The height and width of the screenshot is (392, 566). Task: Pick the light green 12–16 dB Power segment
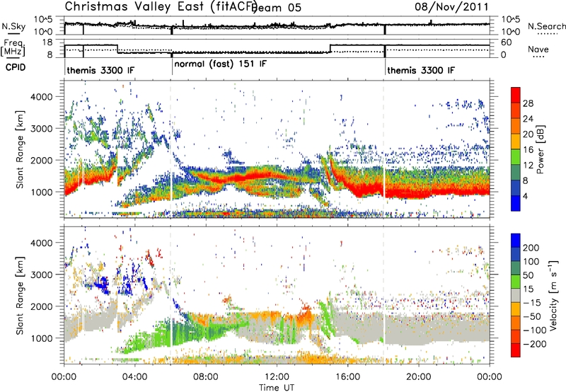(x=516, y=157)
